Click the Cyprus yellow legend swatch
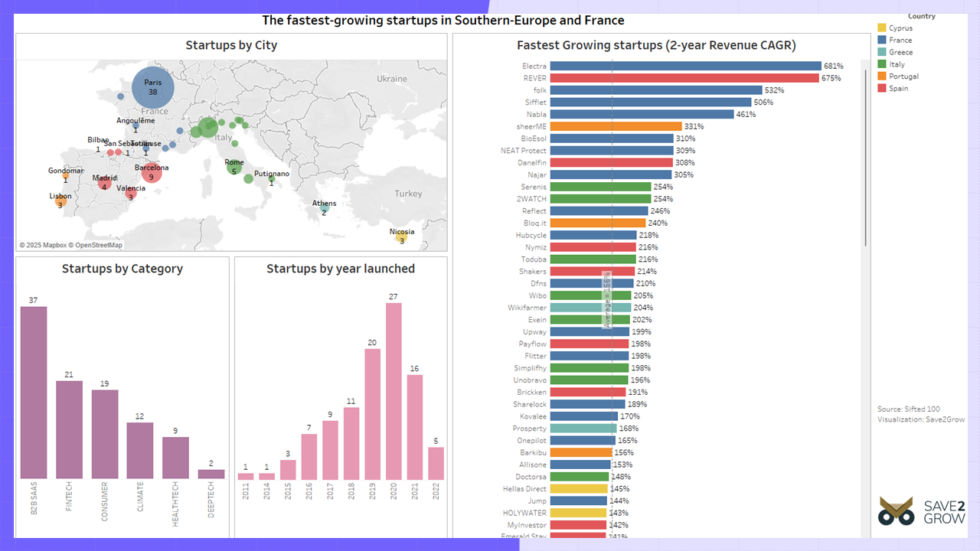The height and width of the screenshot is (551, 980). pyautogui.click(x=881, y=28)
